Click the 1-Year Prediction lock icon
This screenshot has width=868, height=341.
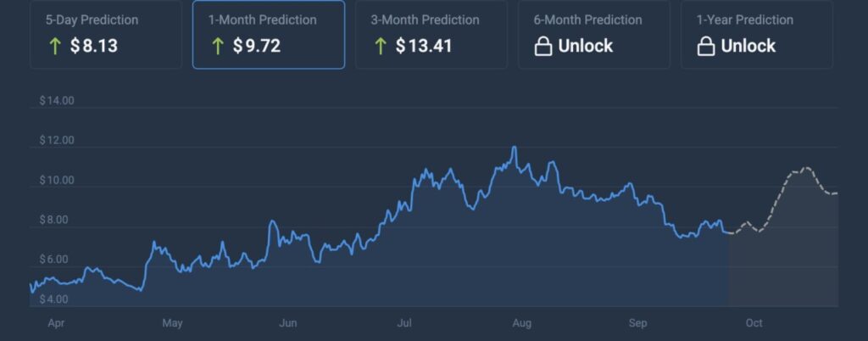click(x=705, y=47)
